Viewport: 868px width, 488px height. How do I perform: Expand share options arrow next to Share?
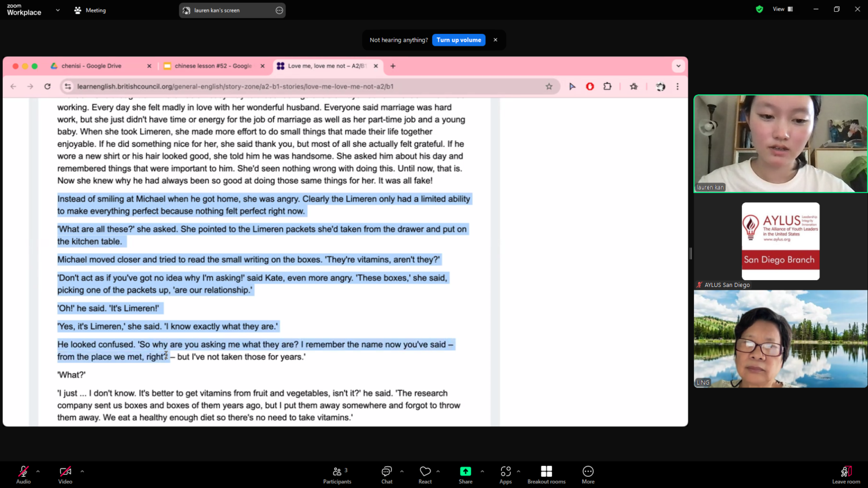(482, 471)
